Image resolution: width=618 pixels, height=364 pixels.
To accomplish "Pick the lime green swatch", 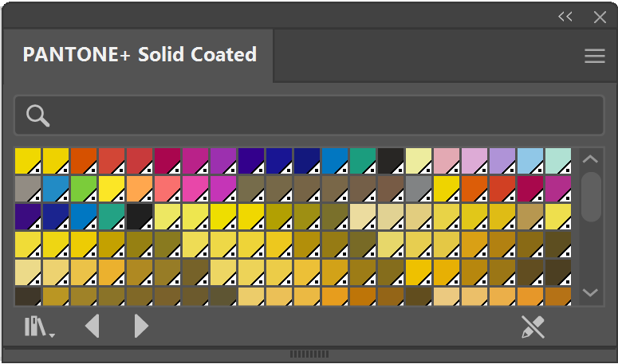I will click(x=84, y=189).
